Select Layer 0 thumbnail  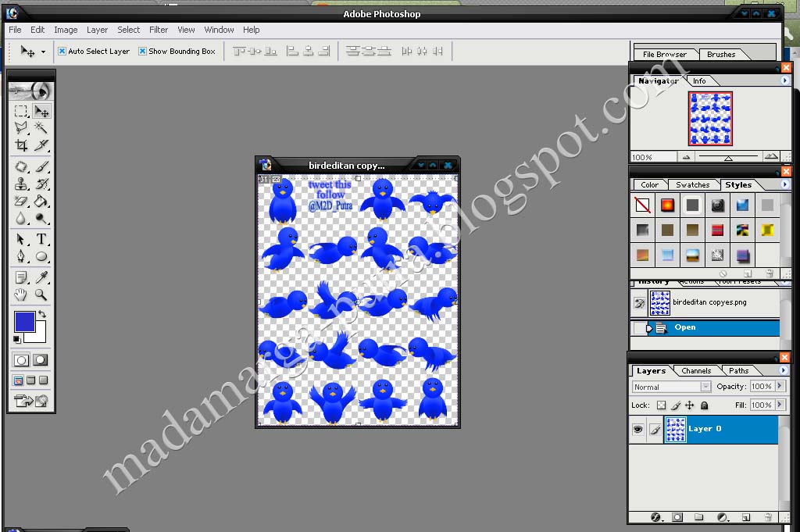pos(676,429)
